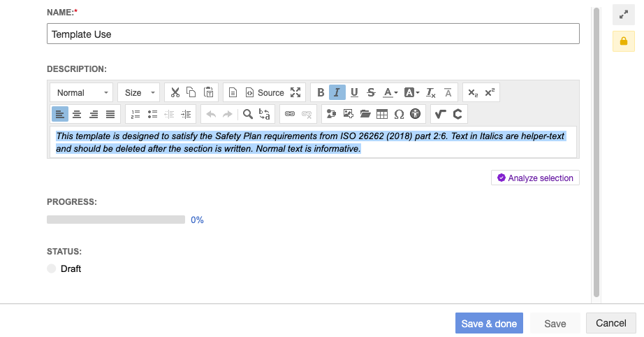
Task: Click the Increase Indent icon
Action: [x=186, y=114]
